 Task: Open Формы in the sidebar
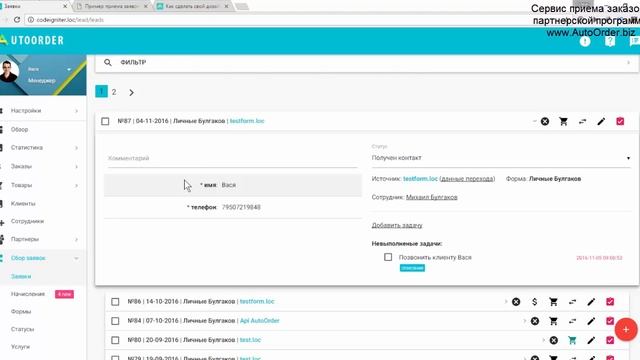click(x=21, y=311)
